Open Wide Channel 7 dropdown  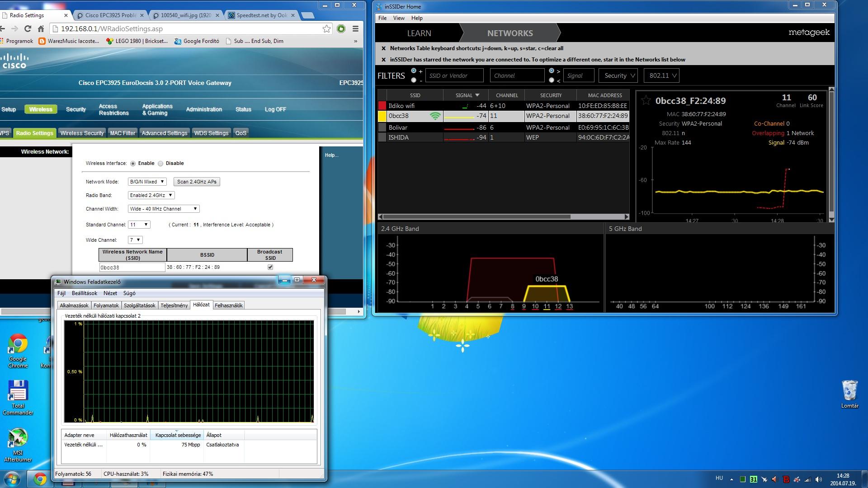[x=135, y=240]
